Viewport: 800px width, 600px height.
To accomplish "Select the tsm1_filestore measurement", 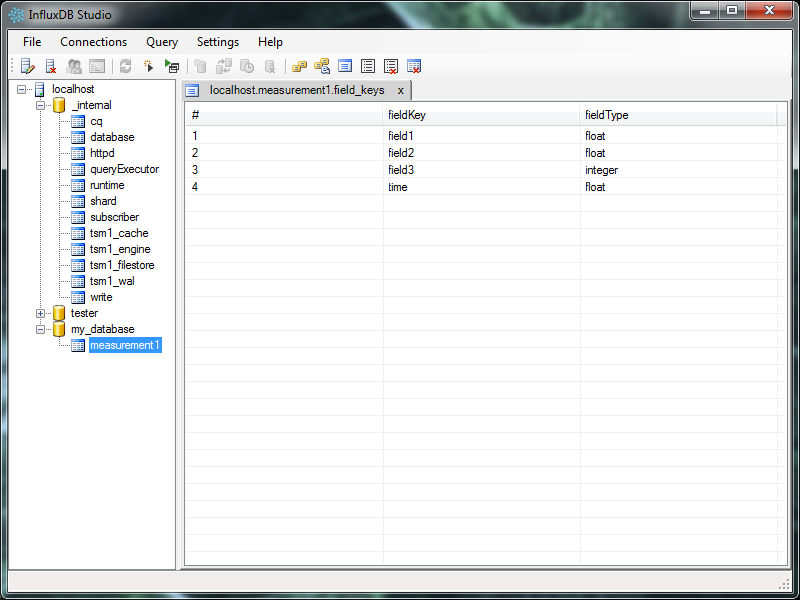I will coord(122,265).
